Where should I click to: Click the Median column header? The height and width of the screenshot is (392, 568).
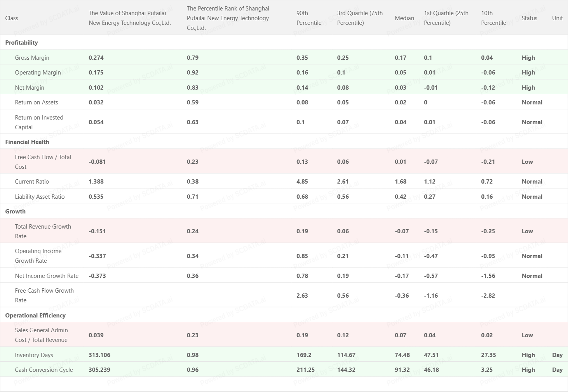pyautogui.click(x=404, y=18)
